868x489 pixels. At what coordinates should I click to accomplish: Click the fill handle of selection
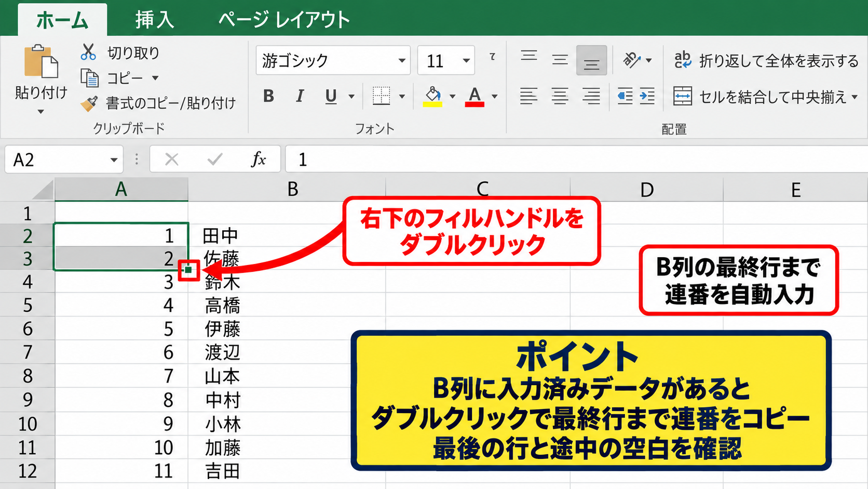[188, 270]
